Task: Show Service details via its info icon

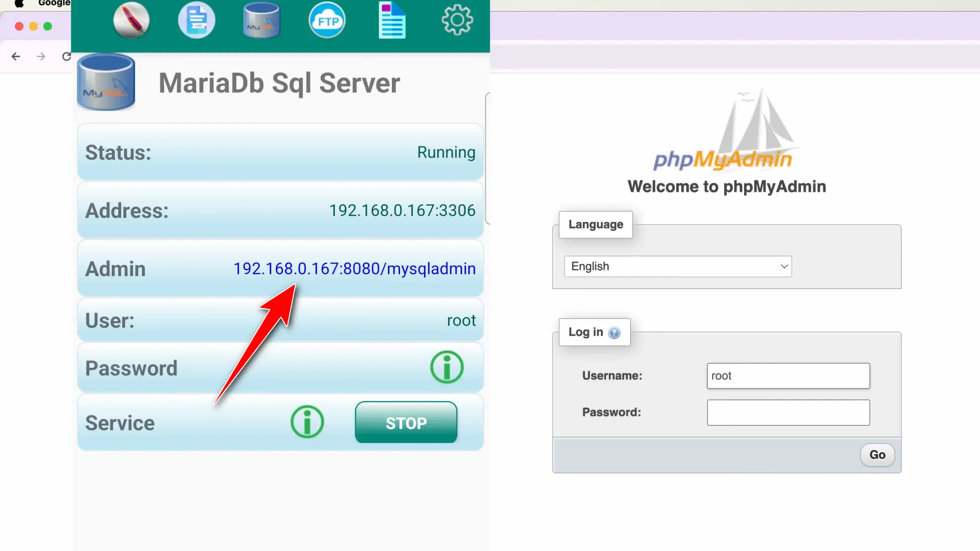Action: tap(307, 422)
